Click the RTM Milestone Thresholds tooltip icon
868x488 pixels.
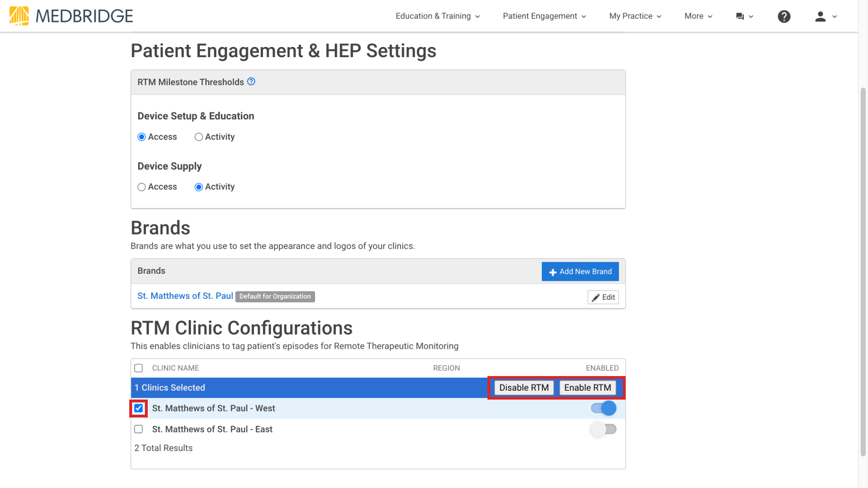coord(251,82)
